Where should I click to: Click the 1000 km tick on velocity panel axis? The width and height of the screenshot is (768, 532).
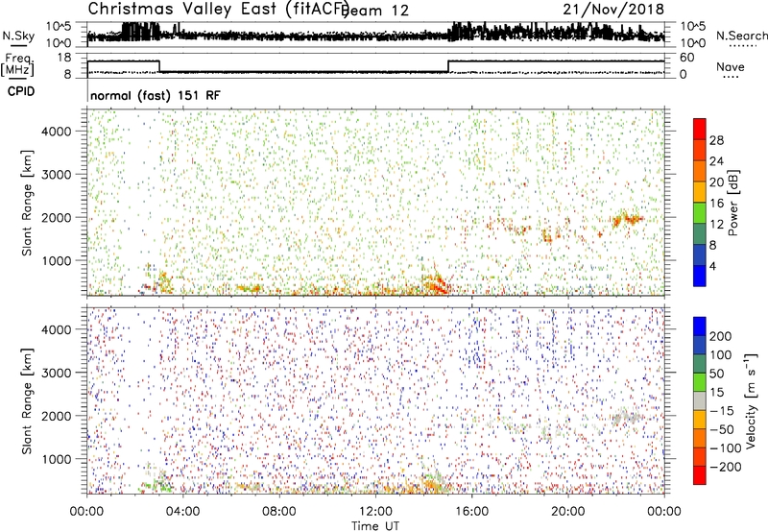click(x=56, y=459)
